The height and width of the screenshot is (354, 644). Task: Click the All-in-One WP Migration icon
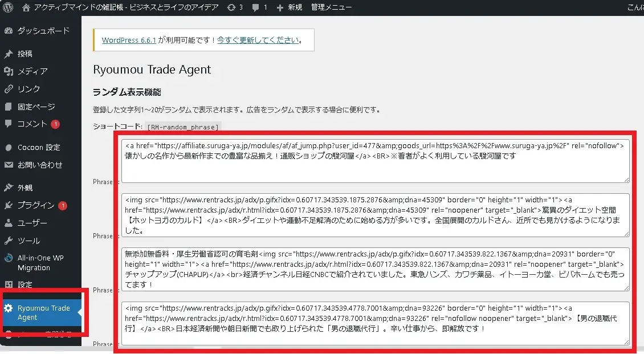[x=8, y=258]
